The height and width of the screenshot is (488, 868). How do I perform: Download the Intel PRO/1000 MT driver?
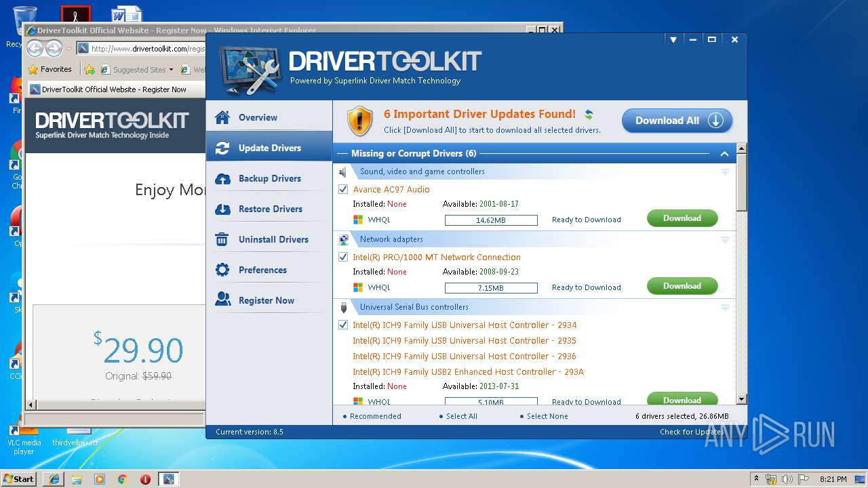tap(682, 286)
